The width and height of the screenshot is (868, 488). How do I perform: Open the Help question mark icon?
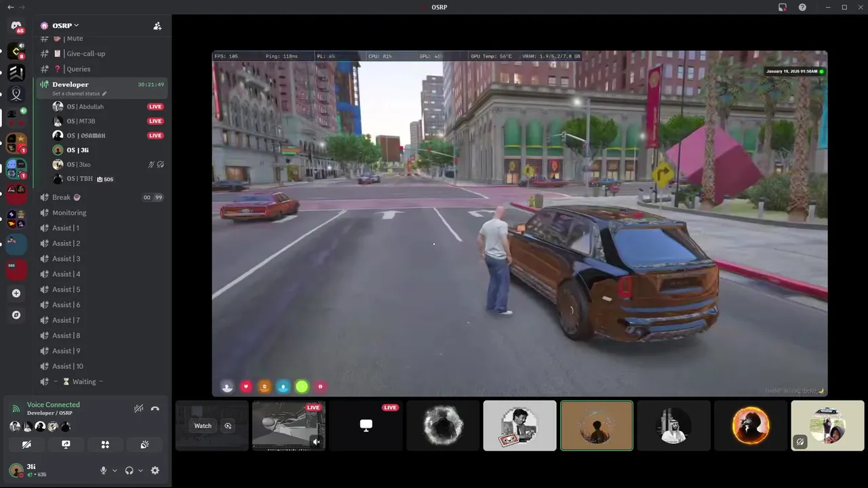point(802,7)
